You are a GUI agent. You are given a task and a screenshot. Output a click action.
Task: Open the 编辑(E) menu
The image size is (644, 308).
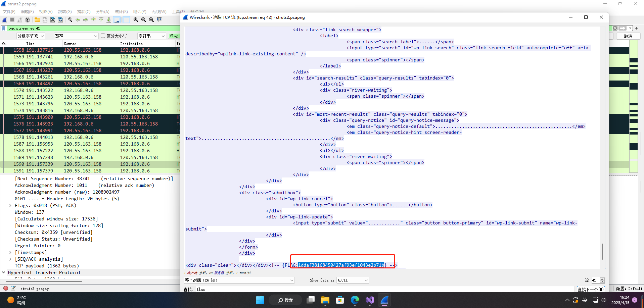27,11
